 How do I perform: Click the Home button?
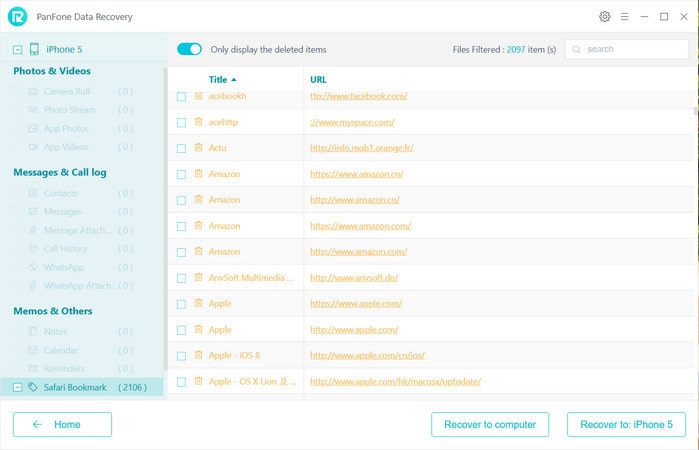tap(62, 424)
